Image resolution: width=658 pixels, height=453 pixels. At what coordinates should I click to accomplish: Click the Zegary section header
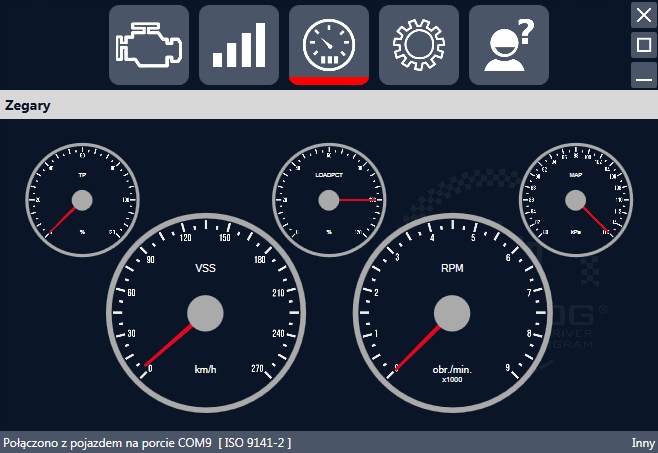28,105
